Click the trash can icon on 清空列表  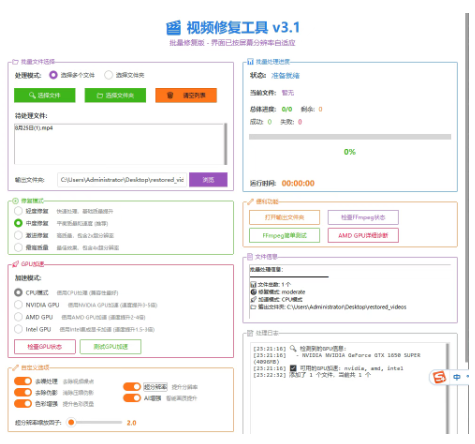click(x=170, y=95)
